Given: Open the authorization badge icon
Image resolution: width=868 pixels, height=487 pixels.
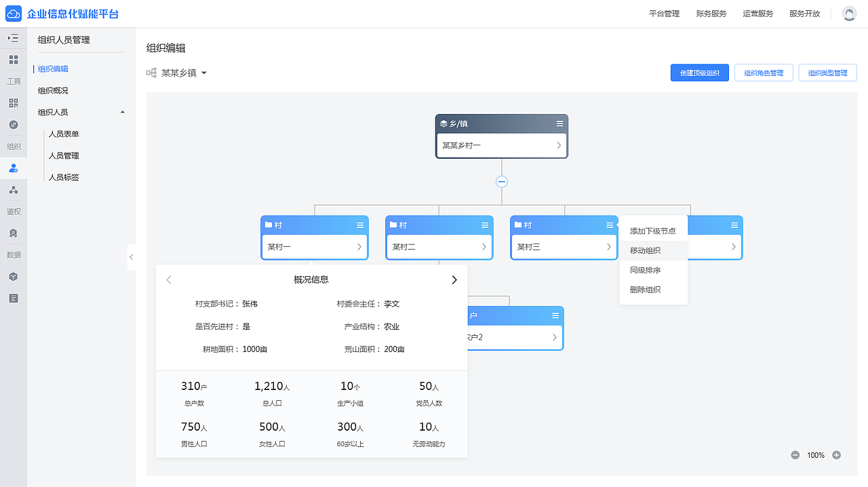Looking at the screenshot, I should 13,233.
